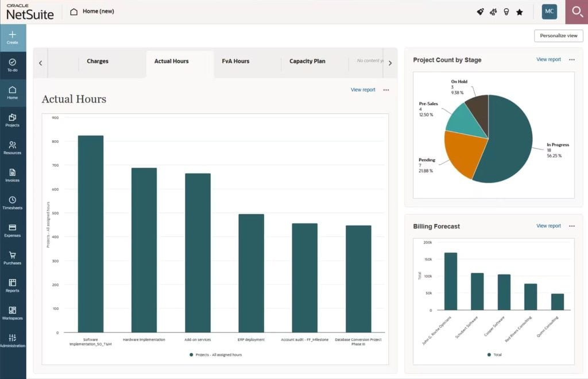
Task: Click the Actual Hours chart heading
Action: pos(74,99)
